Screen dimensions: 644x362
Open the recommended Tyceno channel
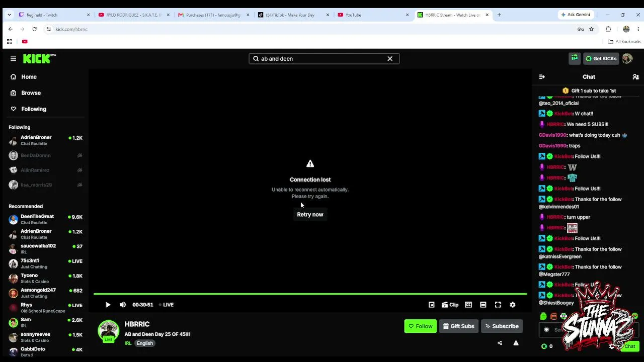(x=45, y=278)
